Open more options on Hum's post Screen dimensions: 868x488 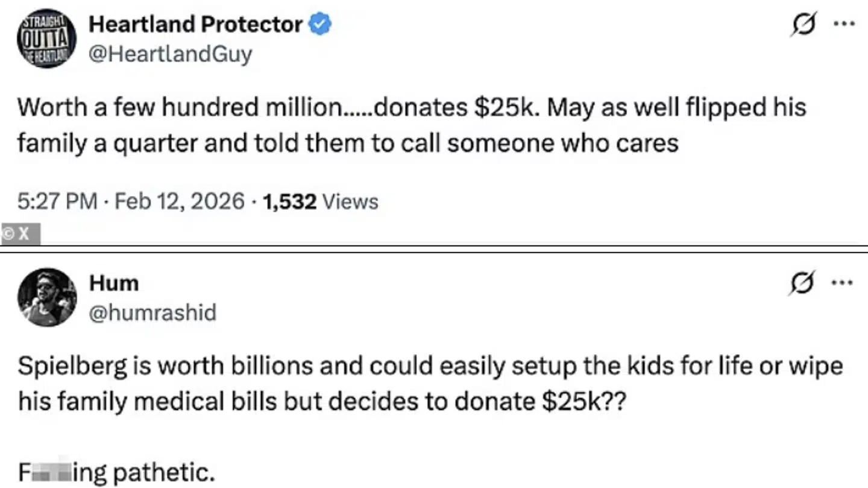pos(843,282)
